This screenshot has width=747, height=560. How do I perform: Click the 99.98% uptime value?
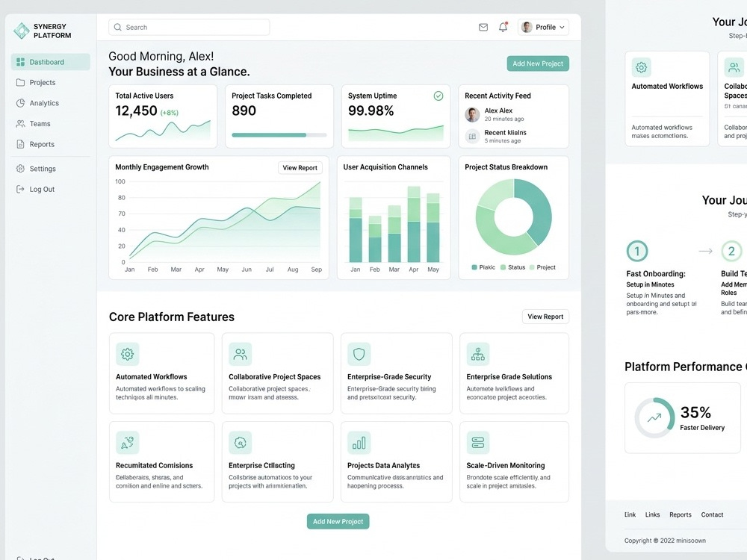tap(371, 111)
